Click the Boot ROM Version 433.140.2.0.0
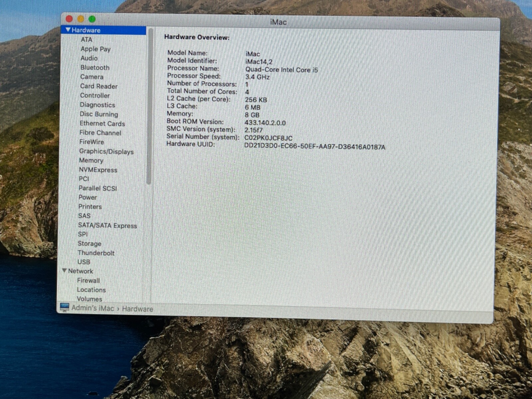The height and width of the screenshot is (399, 532). point(265,123)
